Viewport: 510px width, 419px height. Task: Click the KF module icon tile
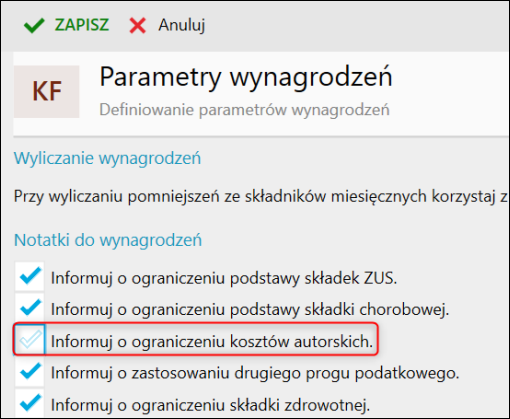coord(47,92)
